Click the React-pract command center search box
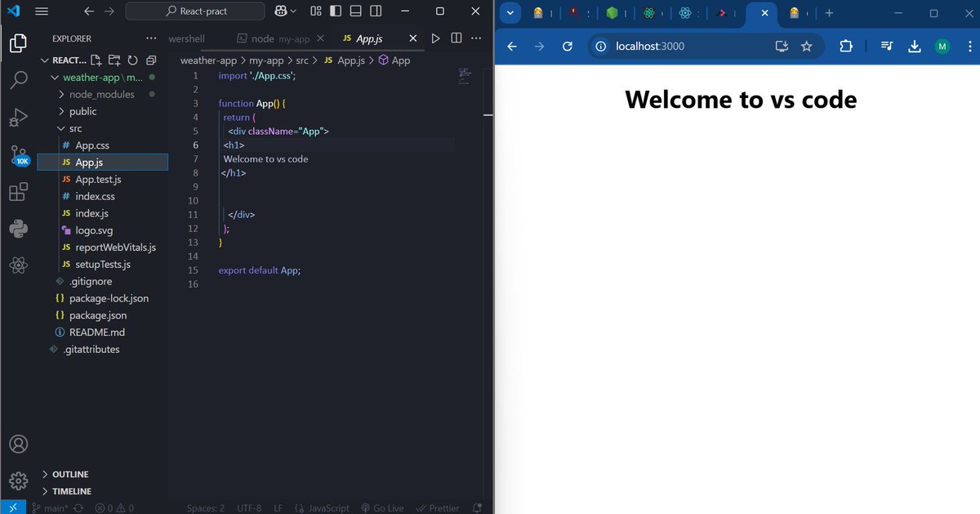 195,11
